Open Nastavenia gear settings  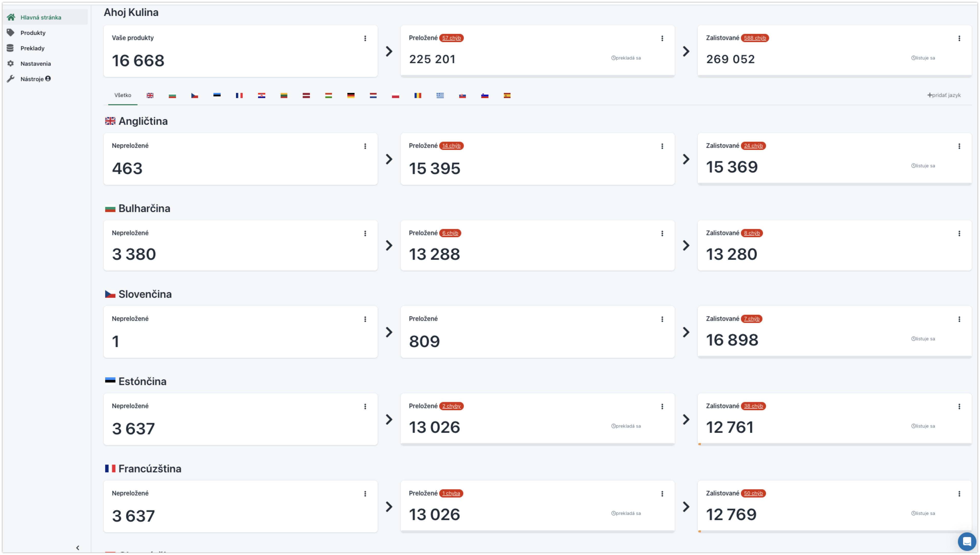[10, 64]
